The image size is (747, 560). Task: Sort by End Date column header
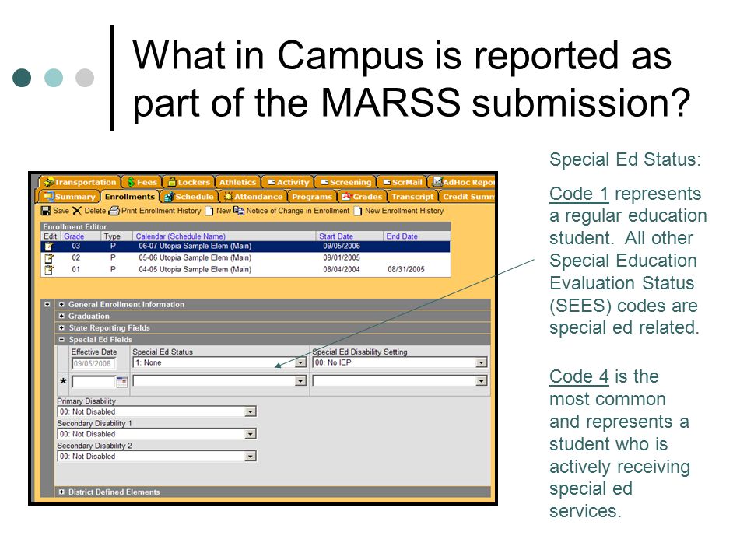[x=402, y=236]
